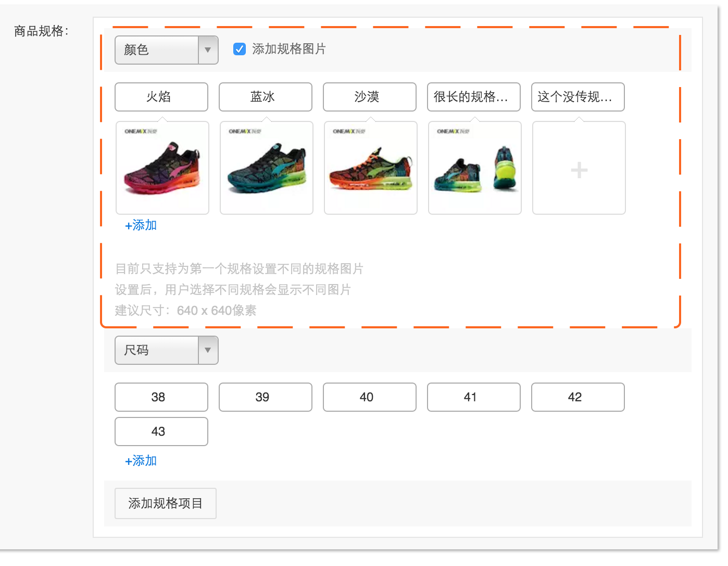Select size 39
The image size is (728, 566).
pyautogui.click(x=266, y=397)
